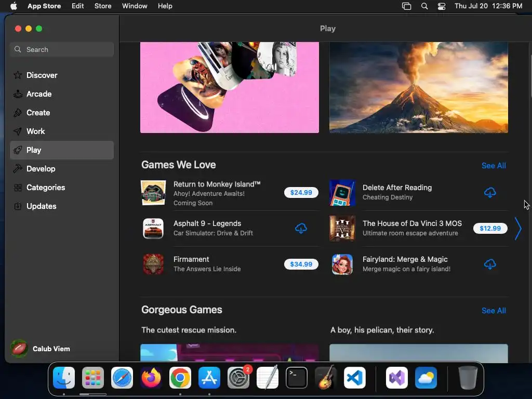532x399 pixels.
Task: Buy Firmament for $34.99
Action: pos(301,264)
